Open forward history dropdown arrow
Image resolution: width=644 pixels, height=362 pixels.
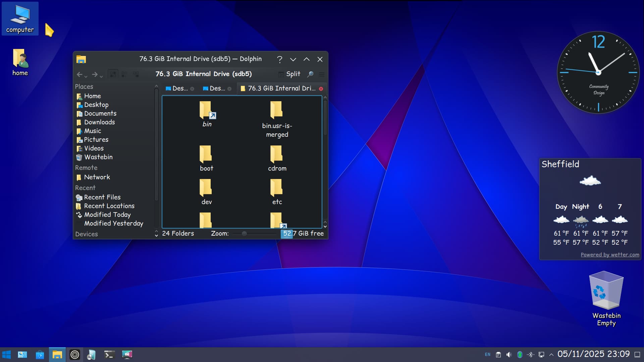[101, 76]
